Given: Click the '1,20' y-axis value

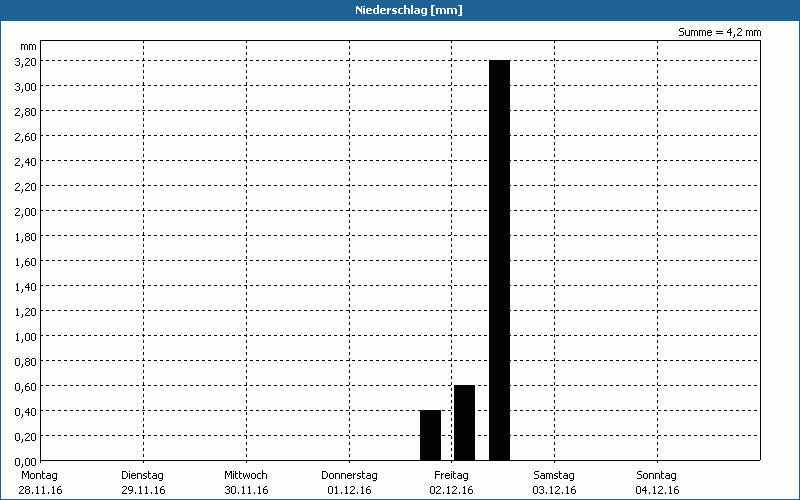Looking at the screenshot, I should (x=26, y=312).
